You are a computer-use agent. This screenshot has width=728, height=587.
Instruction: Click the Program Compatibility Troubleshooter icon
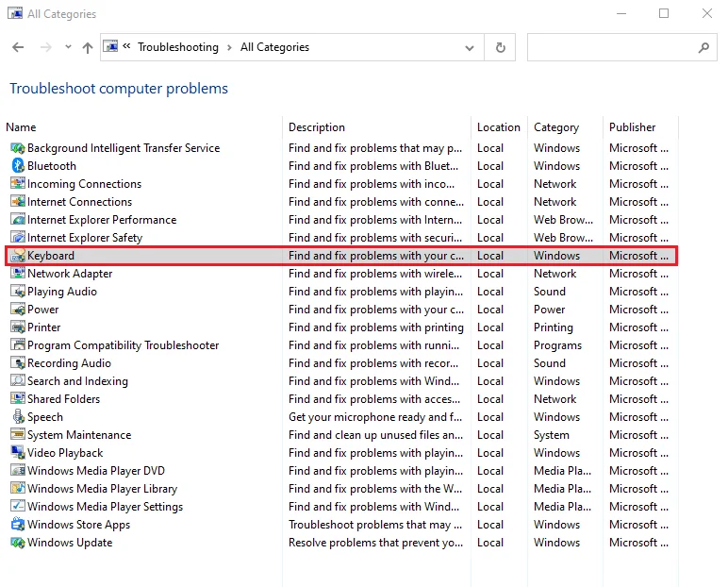pos(18,345)
